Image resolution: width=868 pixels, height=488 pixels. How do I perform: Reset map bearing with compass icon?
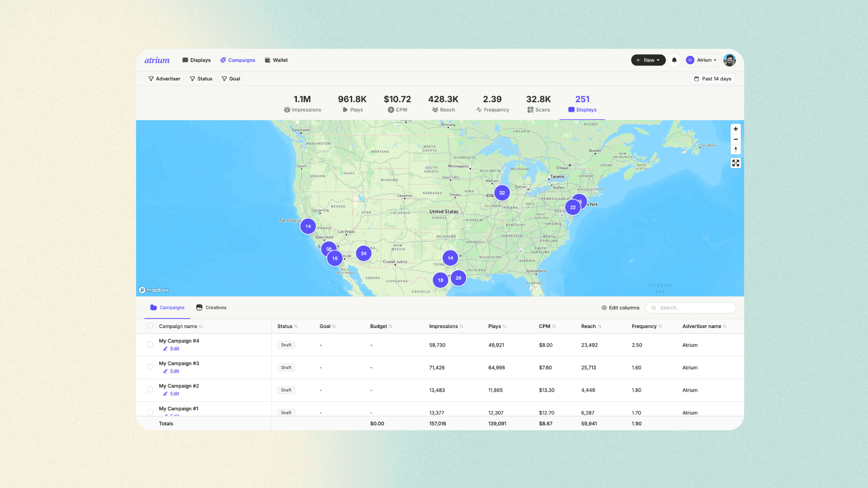pyautogui.click(x=736, y=149)
